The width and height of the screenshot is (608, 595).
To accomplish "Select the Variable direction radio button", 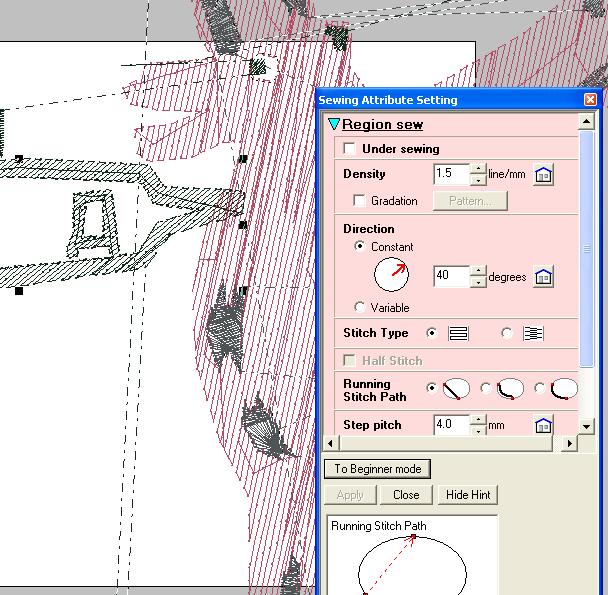I will (360, 307).
